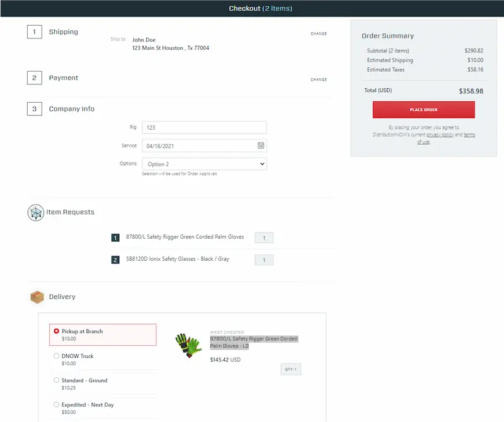Image resolution: width=504 pixels, height=422 pixels.
Task: Click CHANGE next to the Shipping section
Action: pyautogui.click(x=319, y=33)
